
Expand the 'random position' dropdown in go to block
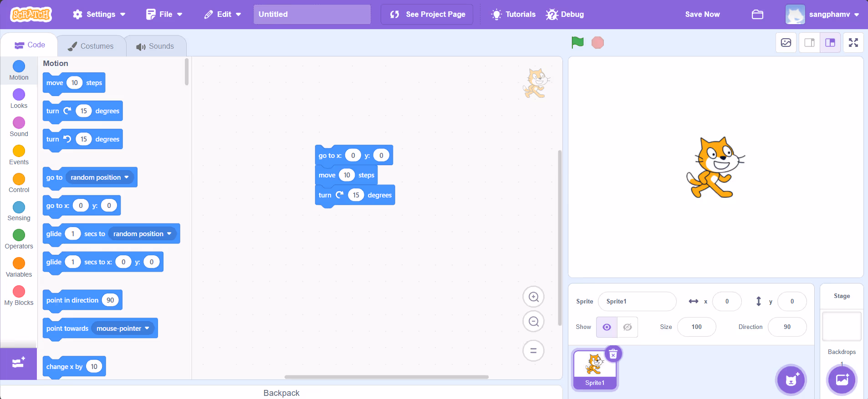click(x=100, y=177)
